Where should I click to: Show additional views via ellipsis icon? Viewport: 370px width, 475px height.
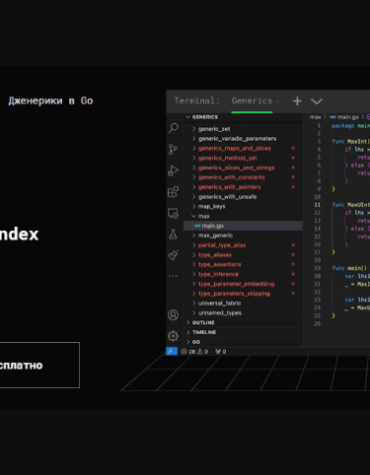pos(173,276)
